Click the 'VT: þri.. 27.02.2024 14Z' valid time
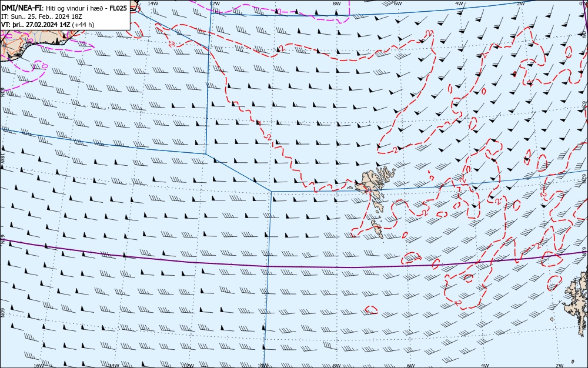 (x=36, y=25)
